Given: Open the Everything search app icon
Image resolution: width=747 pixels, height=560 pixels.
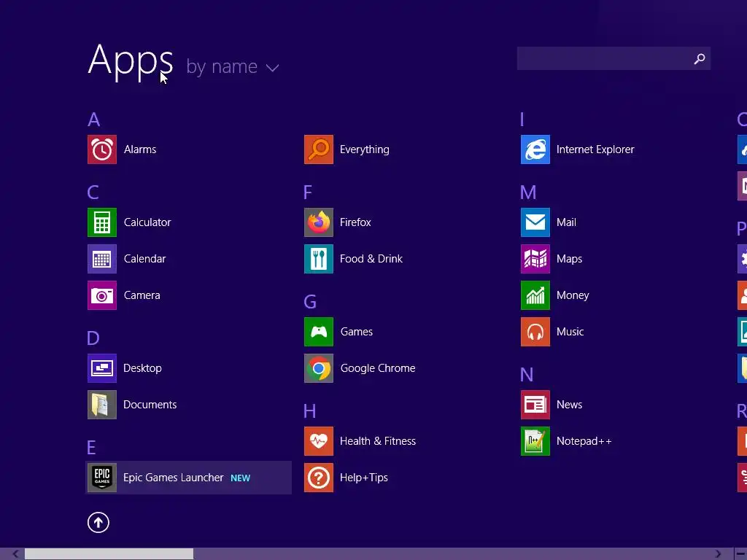Looking at the screenshot, I should pos(319,149).
